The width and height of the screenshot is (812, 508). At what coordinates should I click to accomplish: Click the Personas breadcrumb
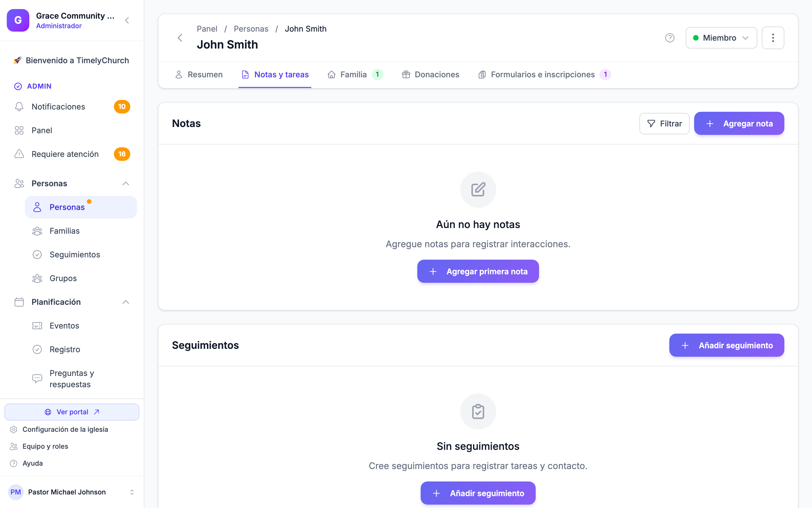tap(251, 29)
